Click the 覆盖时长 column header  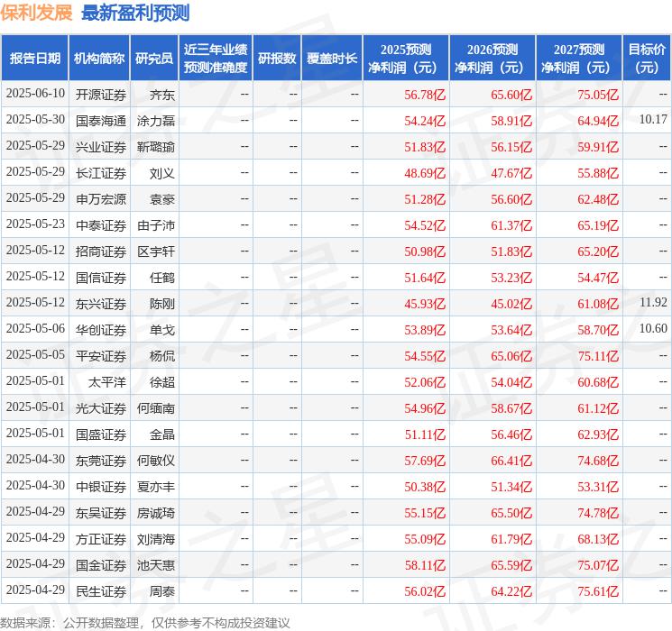332,59
